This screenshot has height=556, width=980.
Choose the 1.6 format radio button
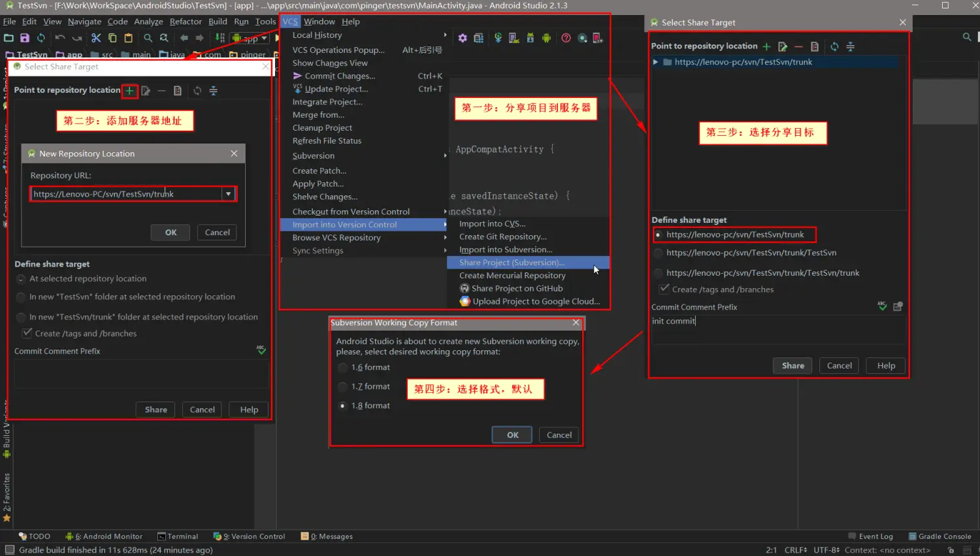click(342, 368)
